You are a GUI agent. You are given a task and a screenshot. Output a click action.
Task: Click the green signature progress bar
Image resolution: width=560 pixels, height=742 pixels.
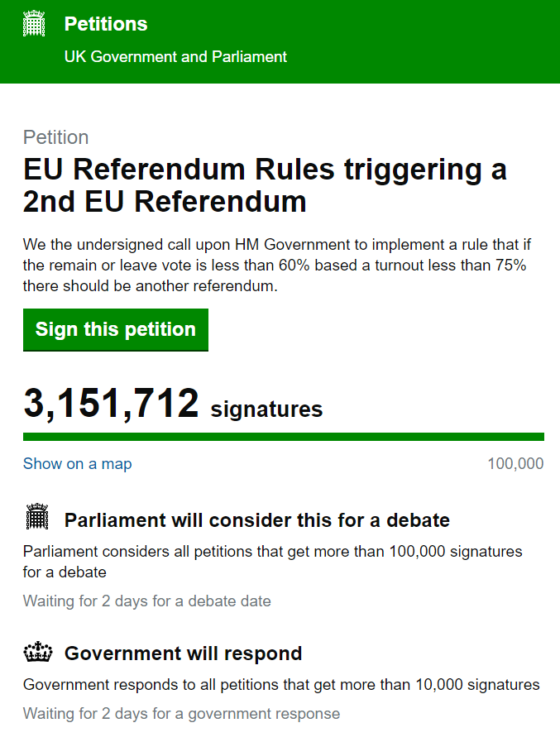[x=283, y=436]
